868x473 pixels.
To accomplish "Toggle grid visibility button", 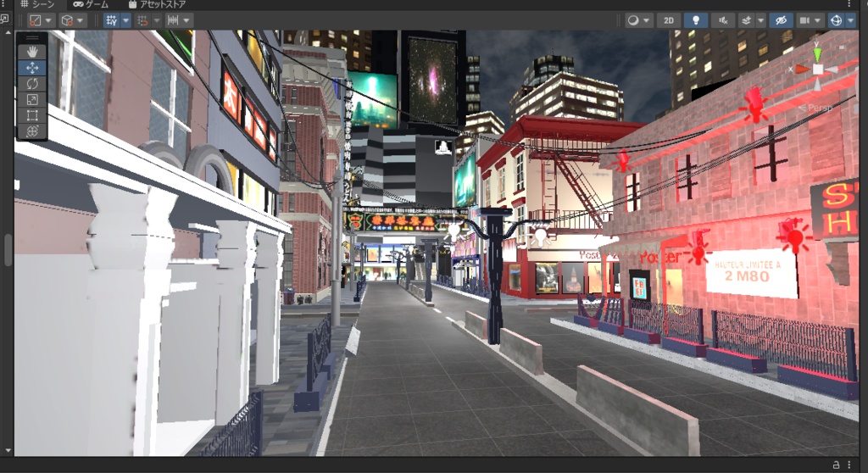I will pyautogui.click(x=111, y=20).
